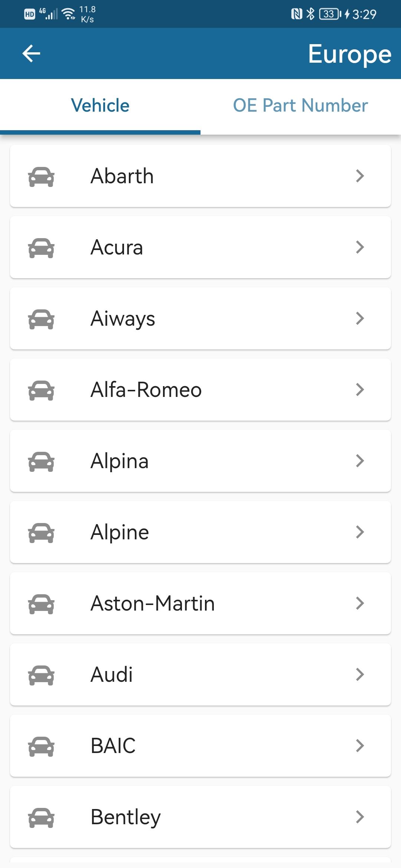The height and width of the screenshot is (868, 401).
Task: Click the car icon beside Abarth
Action: 41,176
